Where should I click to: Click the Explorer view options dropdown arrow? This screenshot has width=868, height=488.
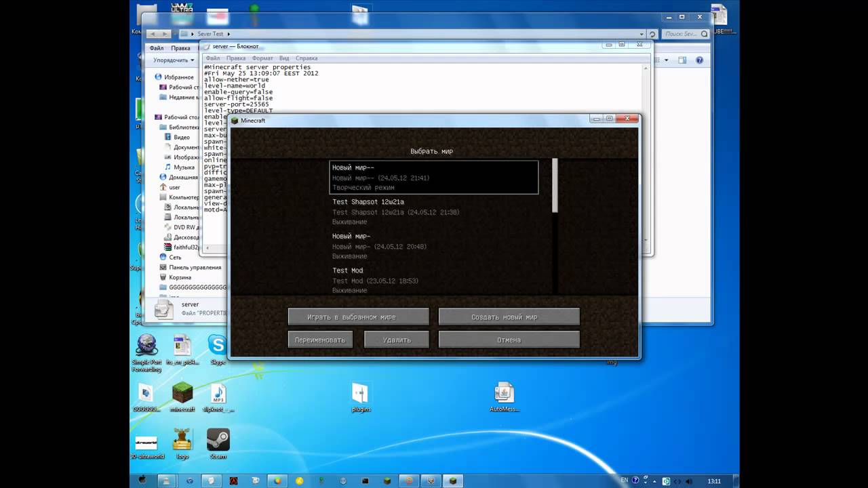(667, 60)
